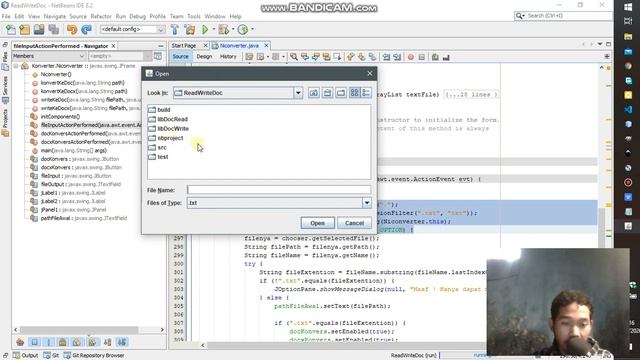
Task: Open the Debug Project dropdown arrow
Action: tap(233, 29)
